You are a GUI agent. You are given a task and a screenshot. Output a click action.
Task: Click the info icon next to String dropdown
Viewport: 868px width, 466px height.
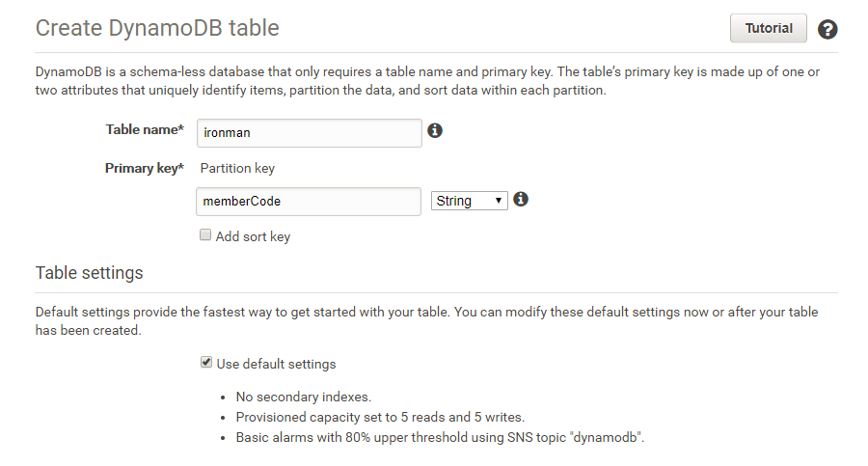[x=521, y=200]
